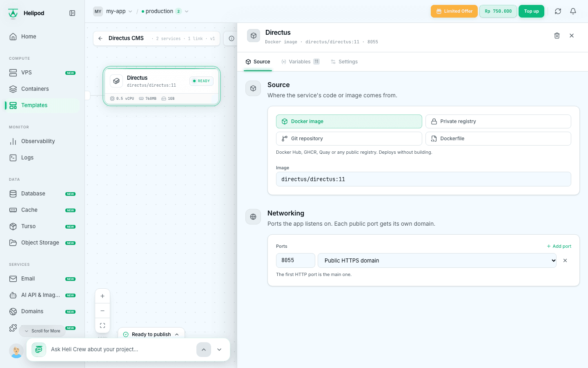Open notifications bell icon
The width and height of the screenshot is (588, 368).
[x=573, y=11]
